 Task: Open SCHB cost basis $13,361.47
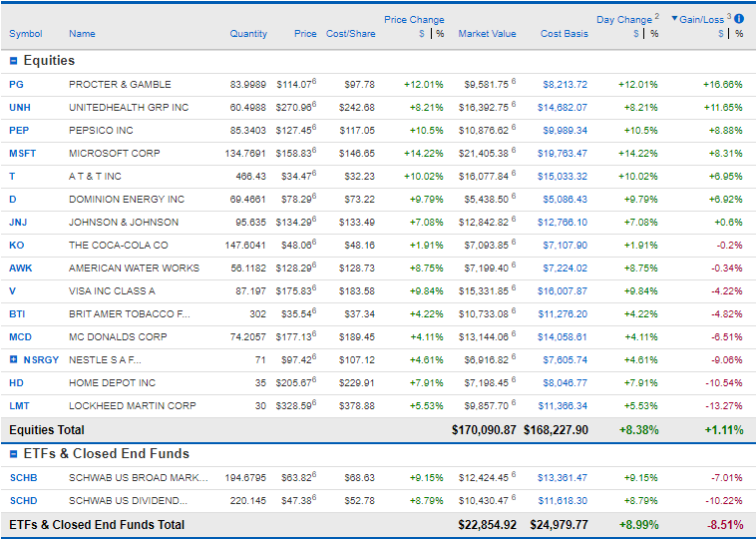pos(563,478)
